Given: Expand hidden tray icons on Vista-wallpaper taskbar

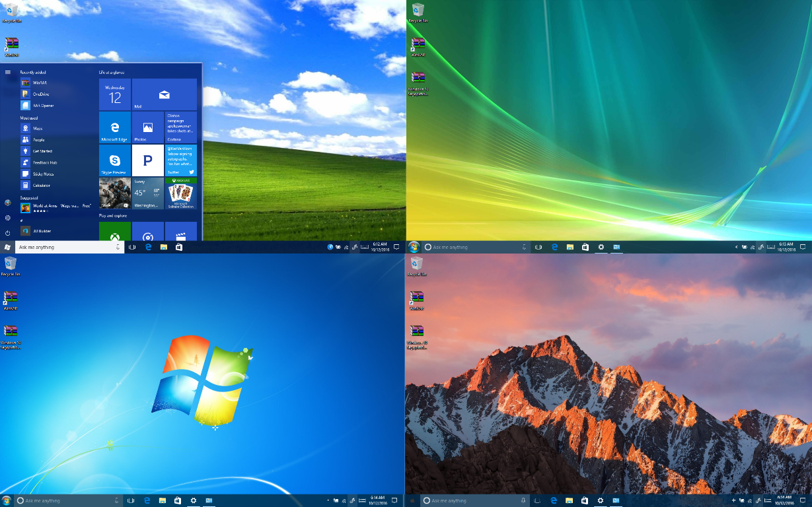Looking at the screenshot, I should (737, 247).
